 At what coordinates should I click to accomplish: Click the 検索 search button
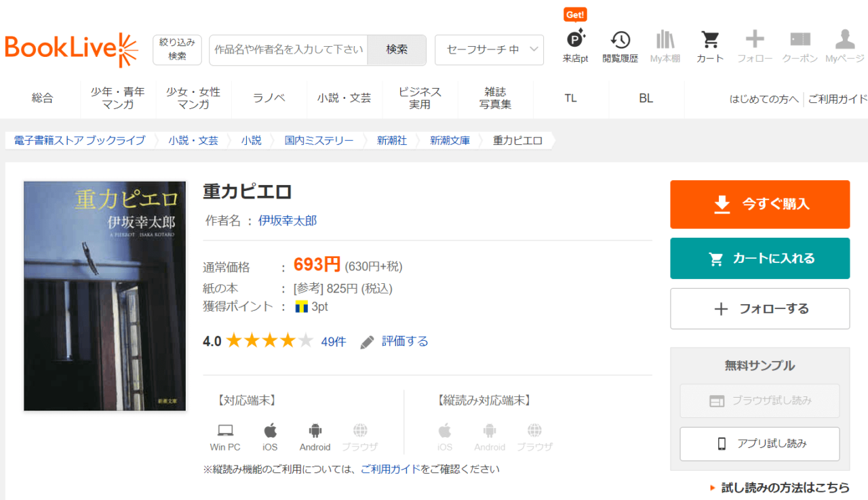click(x=397, y=49)
